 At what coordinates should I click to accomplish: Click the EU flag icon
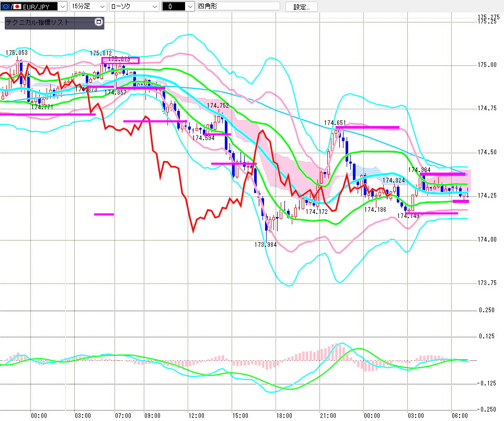tap(6, 7)
